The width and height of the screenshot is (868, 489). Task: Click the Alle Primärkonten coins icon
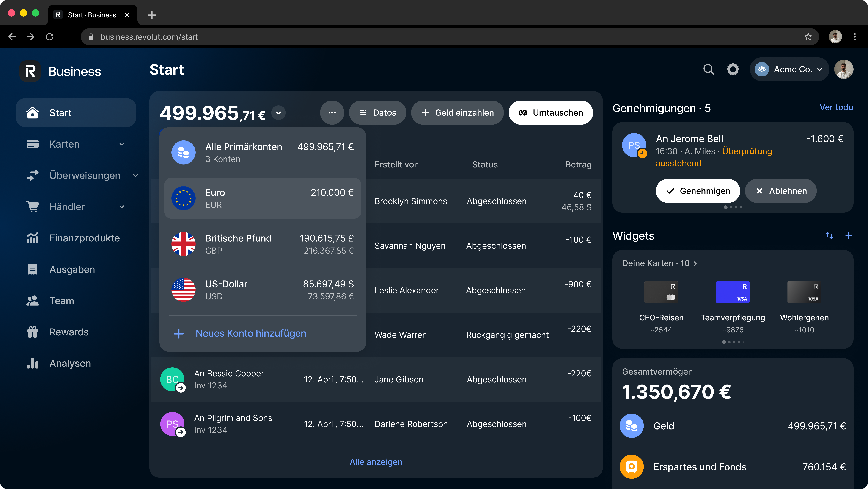tap(183, 153)
